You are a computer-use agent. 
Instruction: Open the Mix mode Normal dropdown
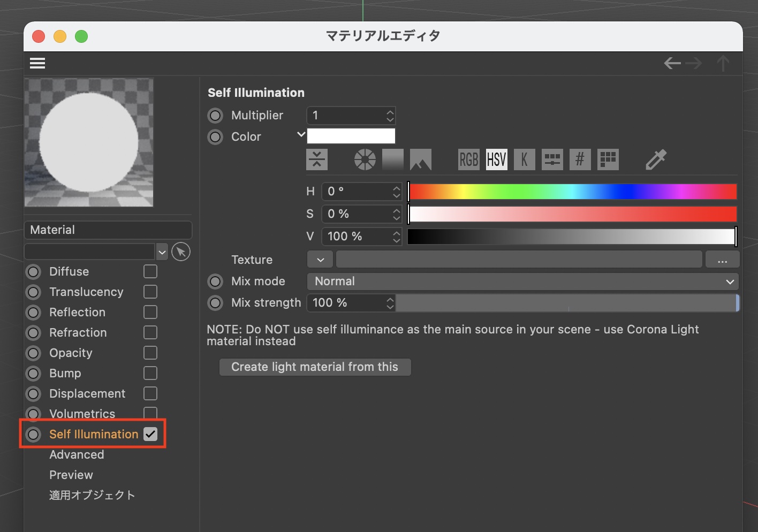pos(522,282)
